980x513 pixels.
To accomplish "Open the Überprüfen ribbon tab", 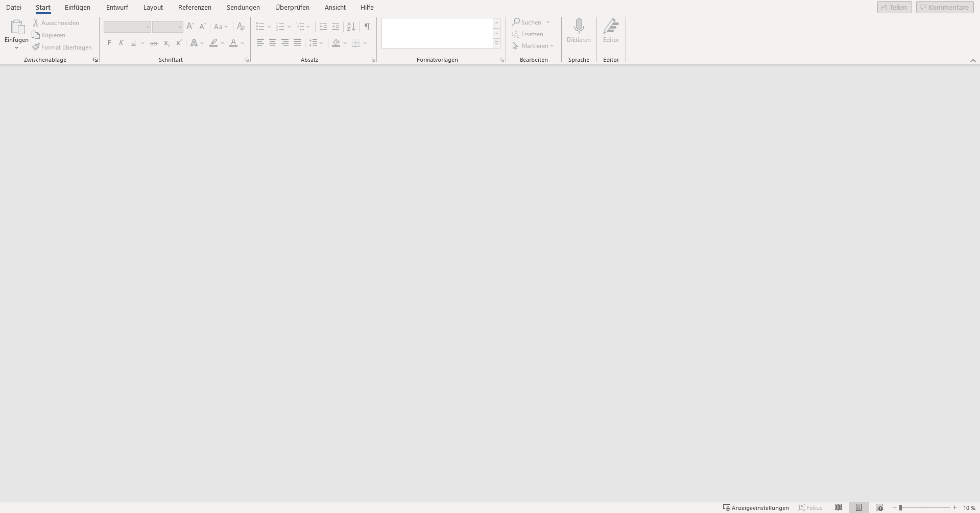I will [292, 7].
